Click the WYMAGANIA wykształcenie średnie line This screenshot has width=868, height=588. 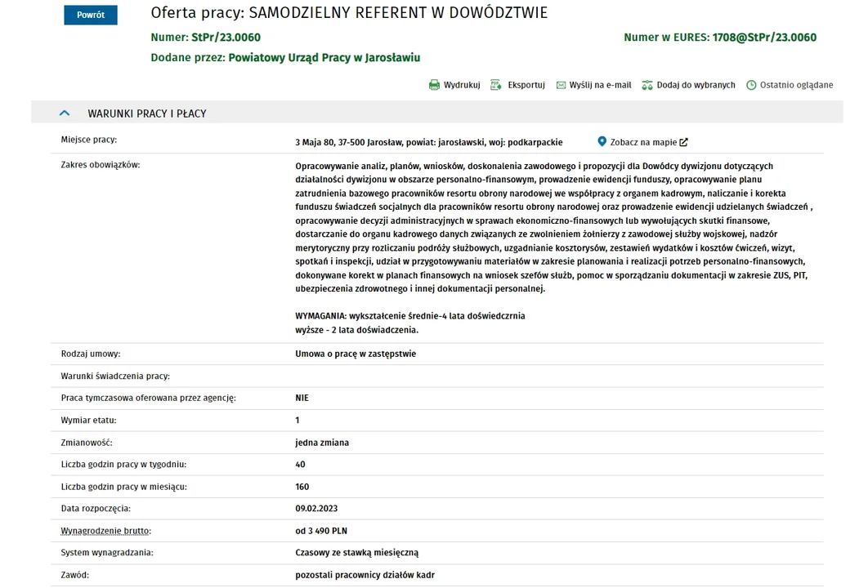click(x=409, y=316)
